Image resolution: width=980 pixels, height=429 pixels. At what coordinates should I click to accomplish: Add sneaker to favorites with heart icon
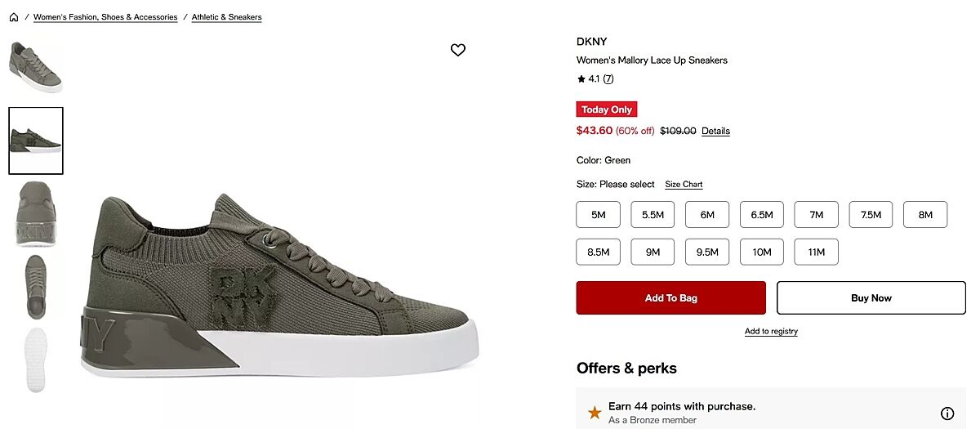[458, 50]
